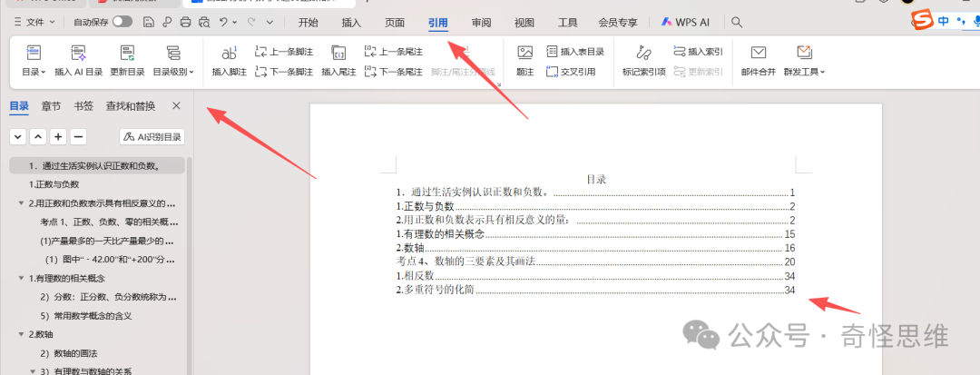Image resolution: width=980 pixels, height=375 pixels.
Task: Switch to the 视图 ribbon tab
Action: 524,23
